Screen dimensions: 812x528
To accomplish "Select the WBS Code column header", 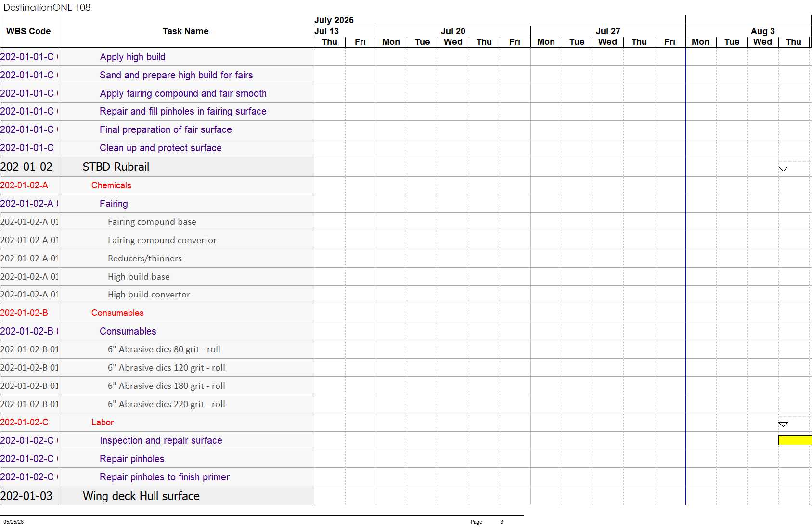I will (x=29, y=31).
